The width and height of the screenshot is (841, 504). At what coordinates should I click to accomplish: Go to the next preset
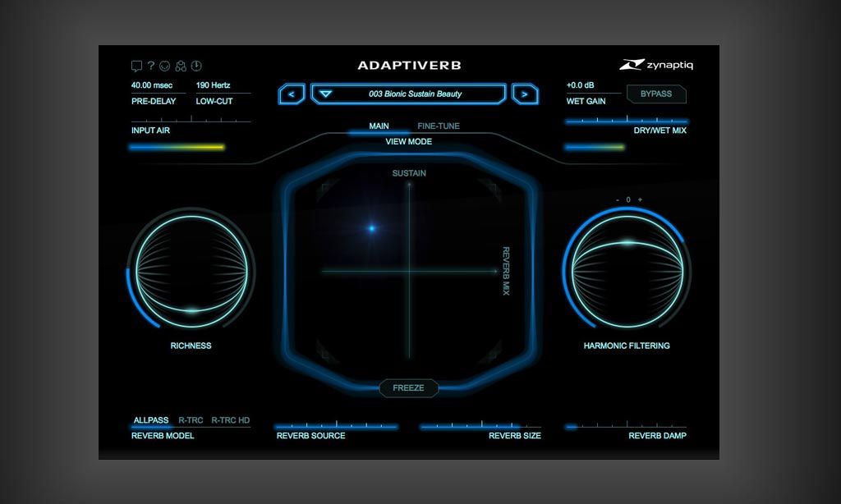pos(525,94)
